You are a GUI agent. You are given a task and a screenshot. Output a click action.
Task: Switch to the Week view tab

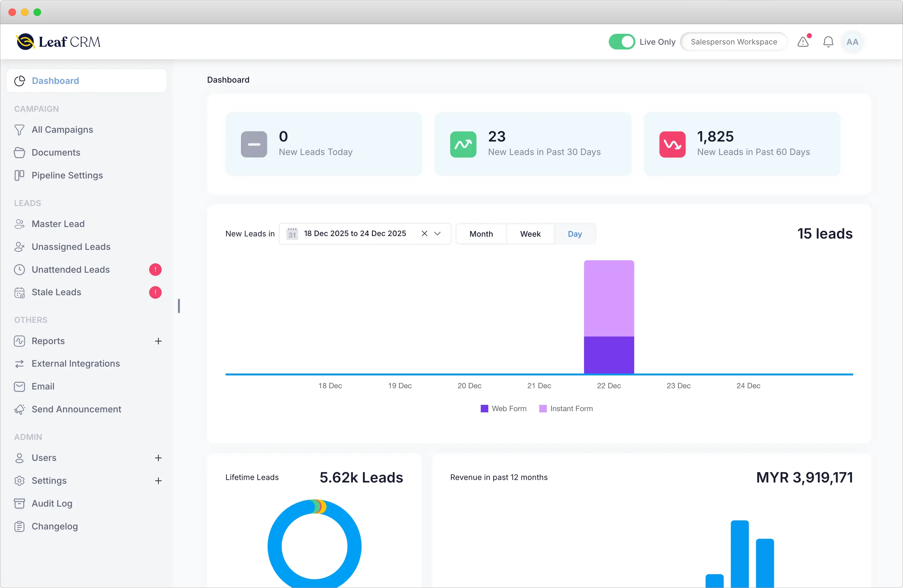pos(530,234)
